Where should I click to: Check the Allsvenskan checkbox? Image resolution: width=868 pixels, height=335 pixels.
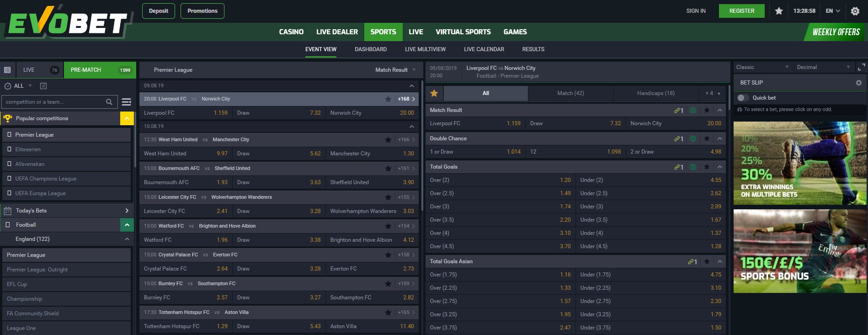pos(9,164)
